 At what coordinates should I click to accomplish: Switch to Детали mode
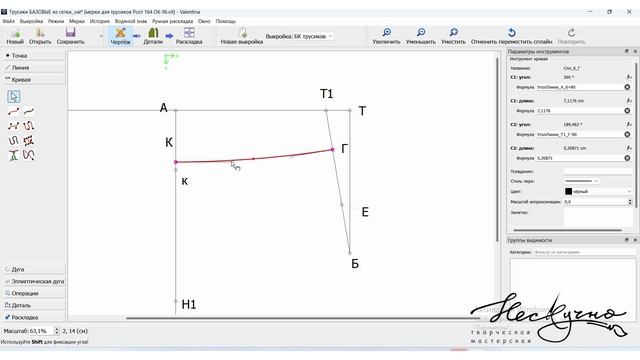153,36
